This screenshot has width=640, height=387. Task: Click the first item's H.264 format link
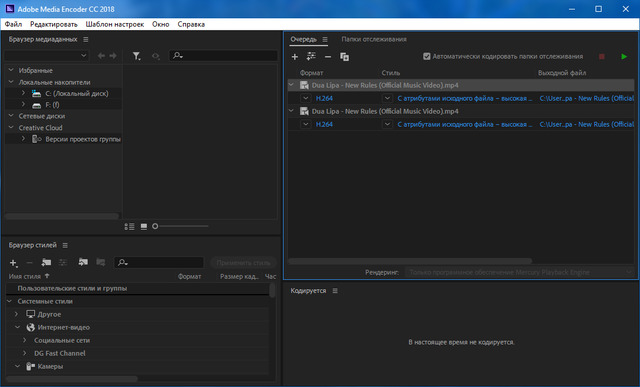324,98
